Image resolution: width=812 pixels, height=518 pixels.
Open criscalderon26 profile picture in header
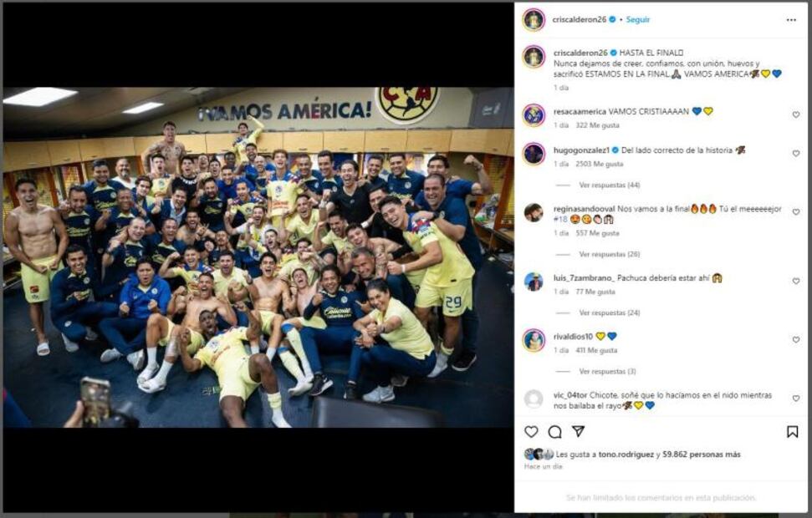[534, 20]
